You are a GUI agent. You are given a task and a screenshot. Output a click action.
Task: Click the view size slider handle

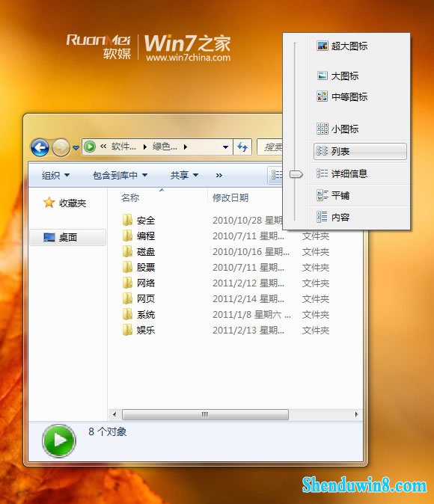296,174
